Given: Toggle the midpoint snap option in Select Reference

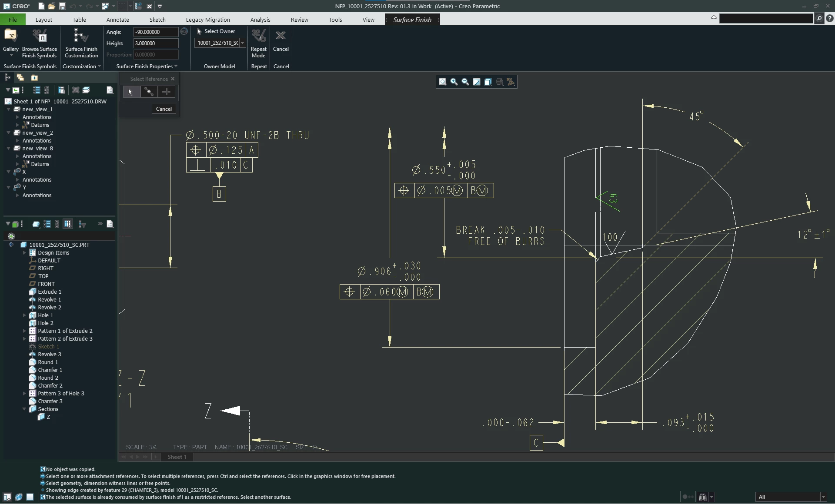Looking at the screenshot, I should [149, 92].
